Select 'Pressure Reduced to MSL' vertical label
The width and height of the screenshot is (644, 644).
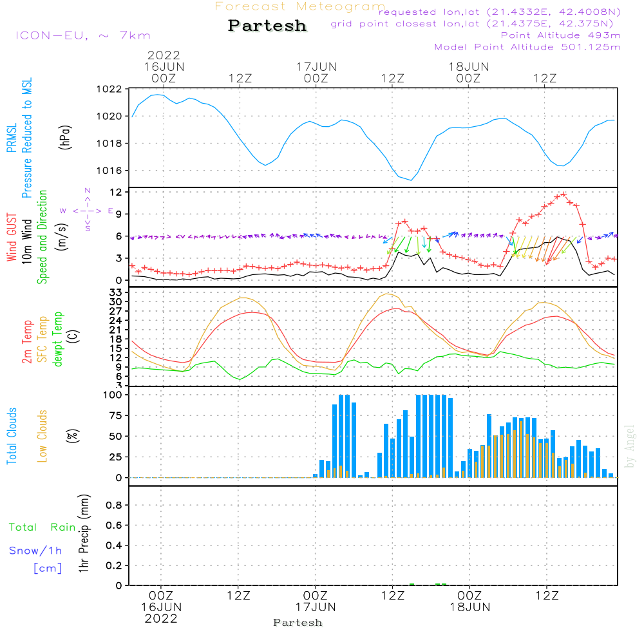tap(26, 138)
